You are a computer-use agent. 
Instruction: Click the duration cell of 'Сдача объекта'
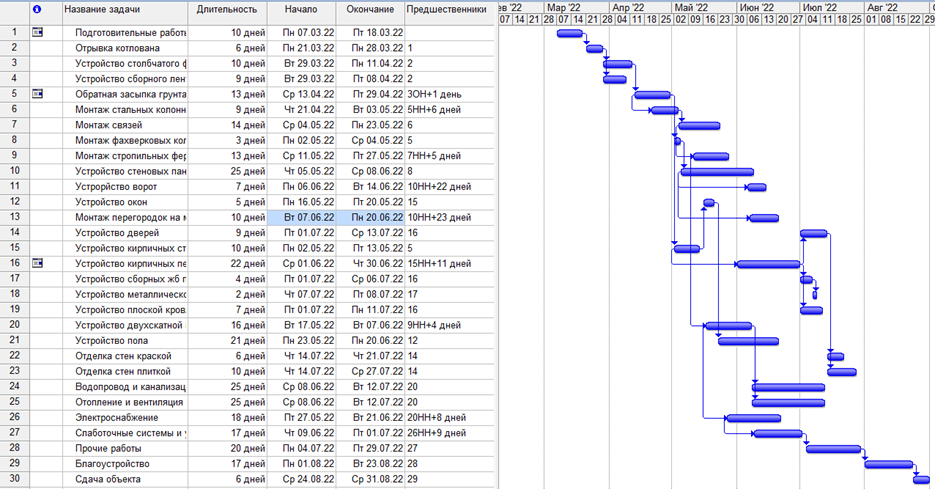pyautogui.click(x=227, y=479)
